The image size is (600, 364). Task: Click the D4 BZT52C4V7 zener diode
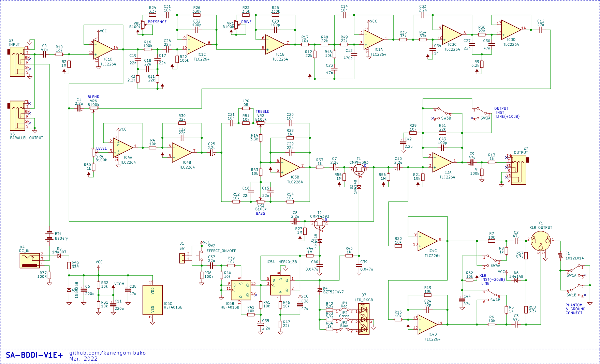click(320, 290)
